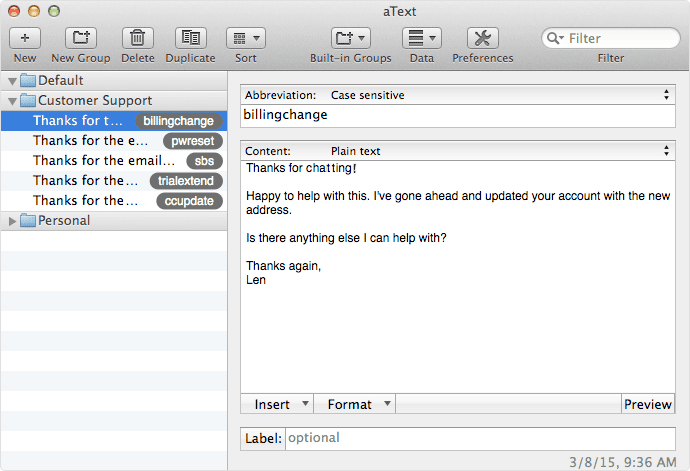Click the New Group folder icon
The height and width of the screenshot is (471, 690).
(x=81, y=38)
